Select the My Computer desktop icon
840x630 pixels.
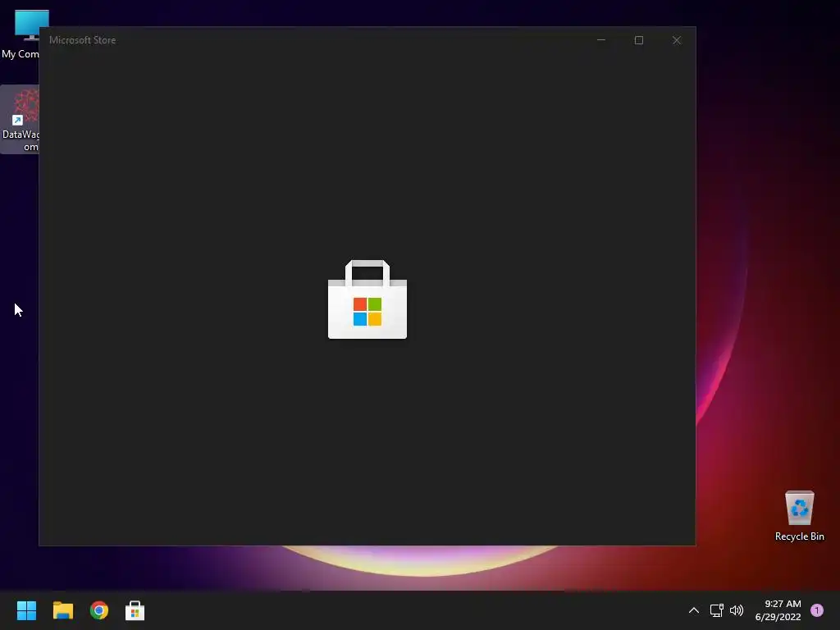21,34
